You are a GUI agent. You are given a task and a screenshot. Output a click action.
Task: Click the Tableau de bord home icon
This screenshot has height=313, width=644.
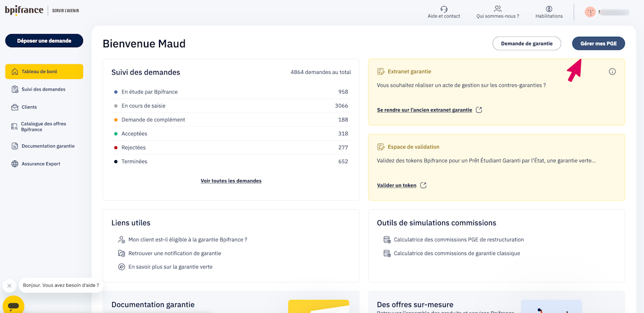click(15, 71)
